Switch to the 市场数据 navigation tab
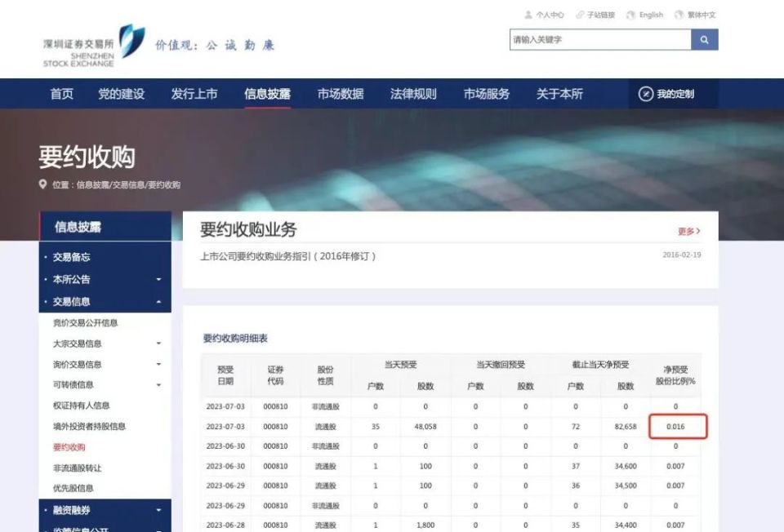The image size is (784, 532). tap(343, 94)
